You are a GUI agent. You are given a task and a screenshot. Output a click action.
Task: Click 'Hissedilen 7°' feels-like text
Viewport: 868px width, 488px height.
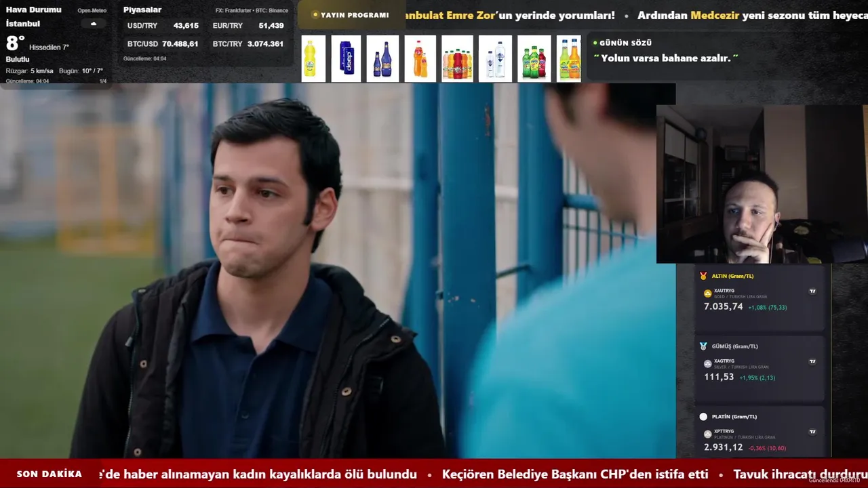click(49, 47)
